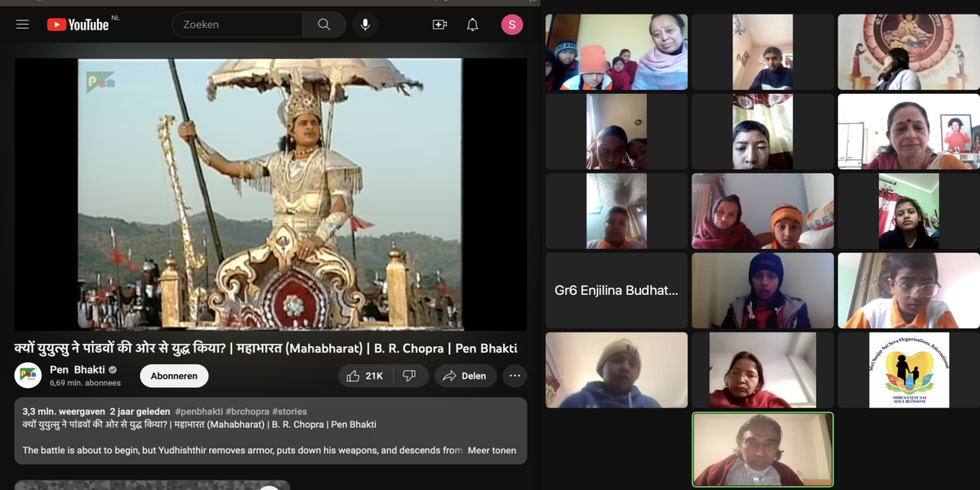The height and width of the screenshot is (490, 980).
Task: Open the YouTube hamburger guide menu
Action: coord(23,24)
